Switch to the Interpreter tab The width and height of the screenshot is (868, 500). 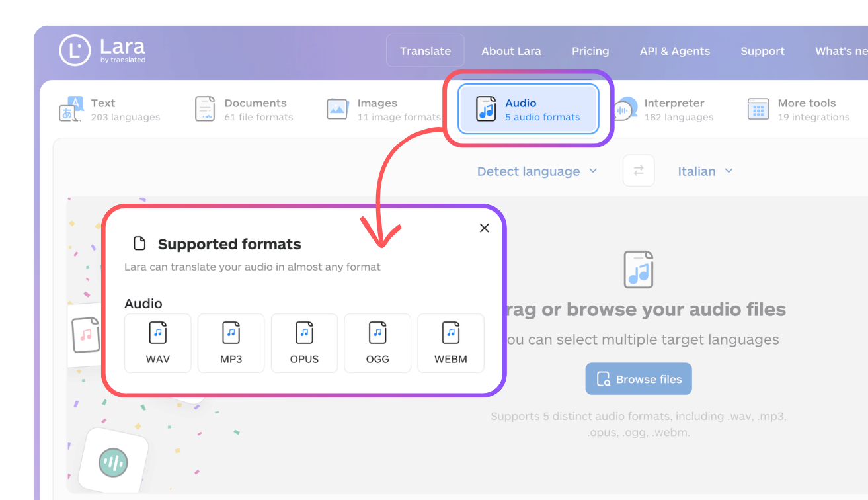click(x=663, y=109)
